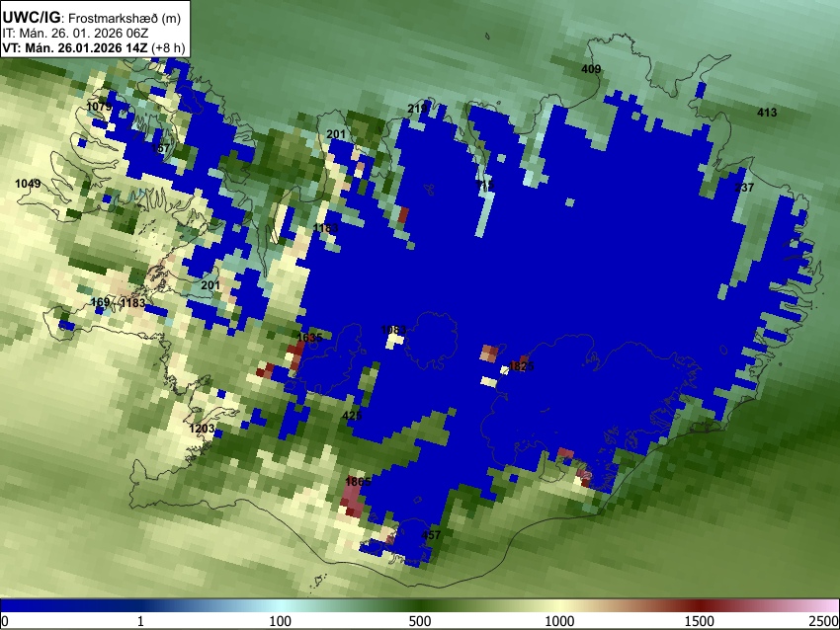Click the 1500 tick on the color scale
The image size is (840, 630).
tap(700, 621)
